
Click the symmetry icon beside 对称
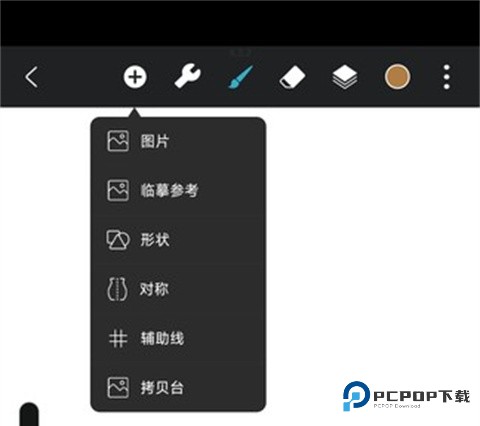(117, 289)
